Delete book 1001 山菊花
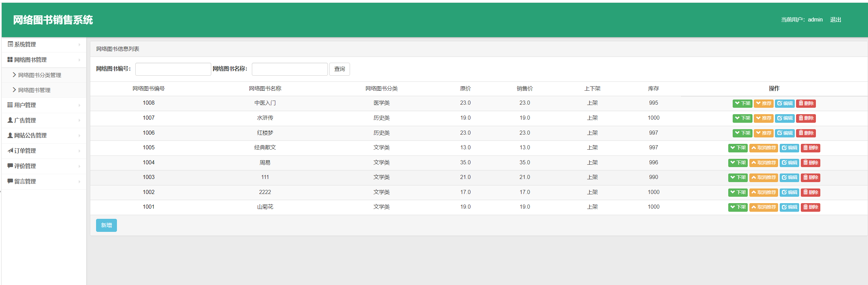Screen dimensions: 868x285 tap(810, 207)
